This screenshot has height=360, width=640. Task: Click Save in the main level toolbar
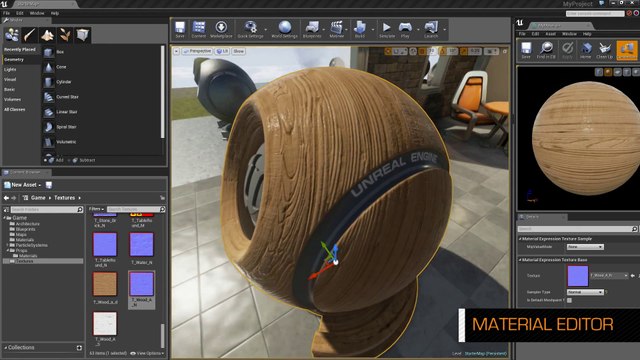(180, 29)
